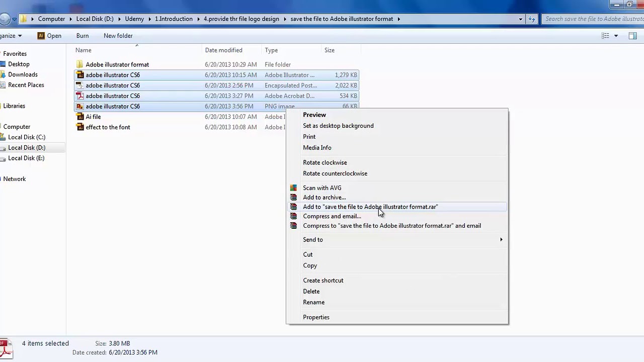Select Local Disk (C:) in the sidebar

(x=26, y=137)
